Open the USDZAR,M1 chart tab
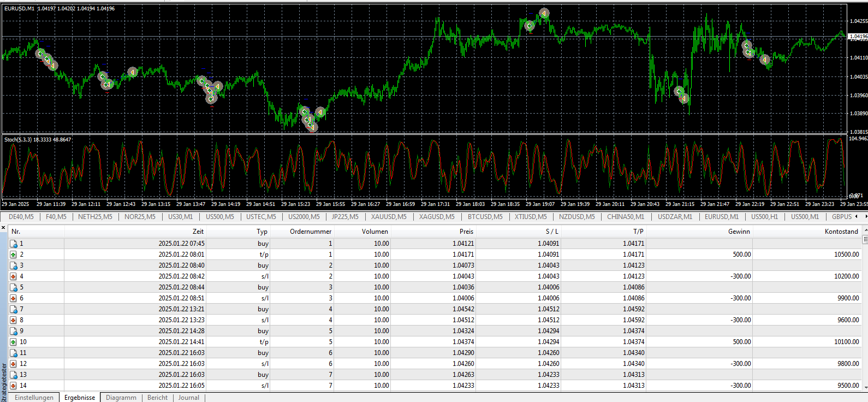This screenshot has width=868, height=402. [x=675, y=217]
